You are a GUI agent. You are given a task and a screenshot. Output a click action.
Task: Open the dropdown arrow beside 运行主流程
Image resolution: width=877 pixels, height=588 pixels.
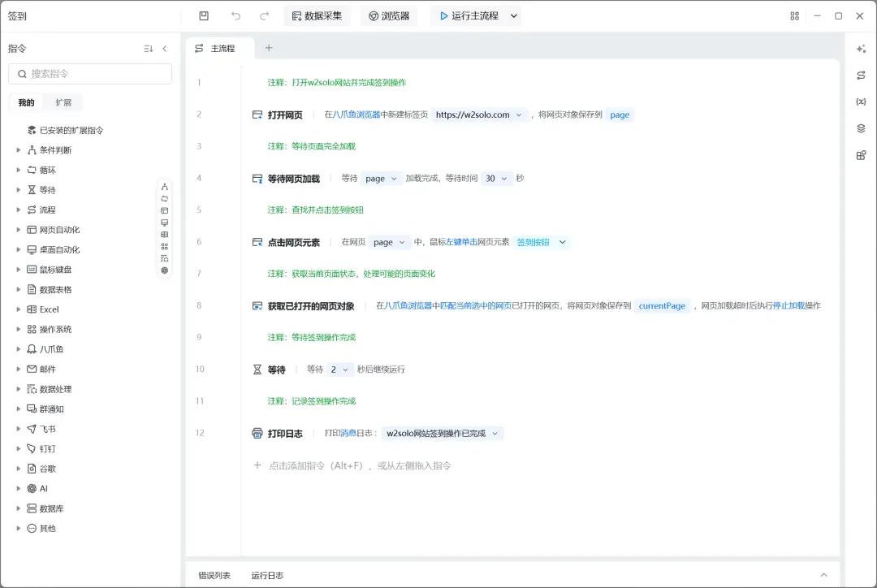[x=514, y=15]
